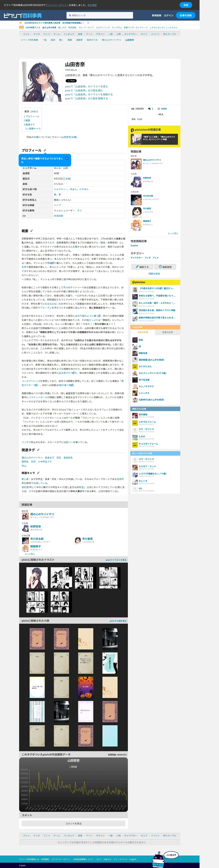This screenshot has height=868, width=219.
Task: Open マンガ category in top menu
Action: pyautogui.click(x=36, y=34)
